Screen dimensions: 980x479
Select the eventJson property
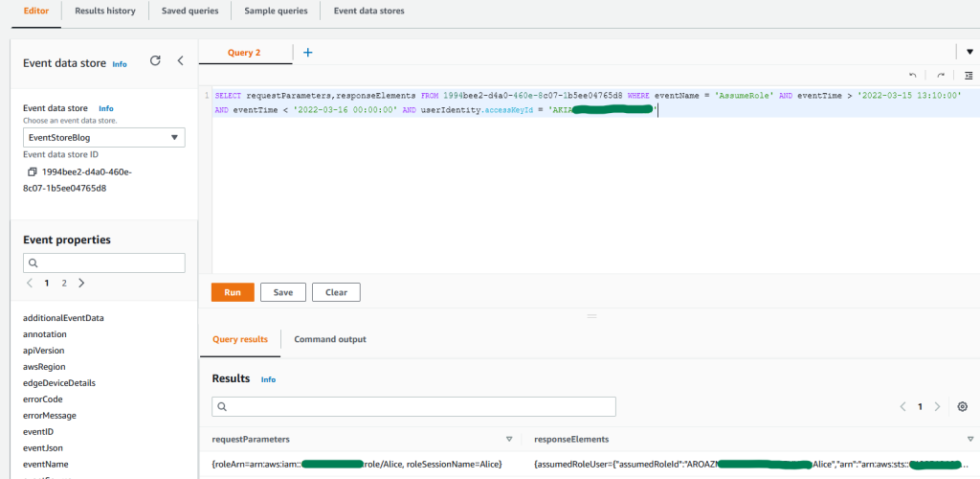pyautogui.click(x=42, y=447)
